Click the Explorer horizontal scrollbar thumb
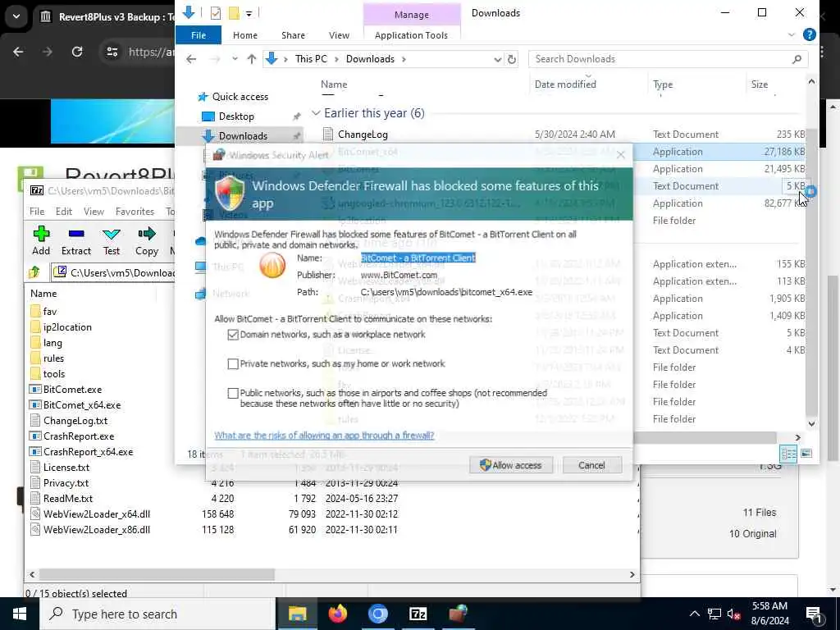 pyautogui.click(x=705, y=438)
